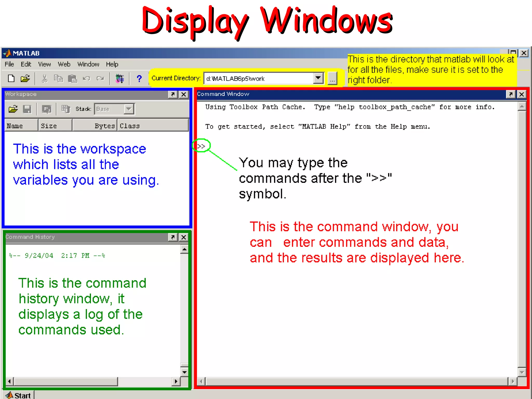
Task: Sort Workspace by Bytes column header
Action: (95, 126)
